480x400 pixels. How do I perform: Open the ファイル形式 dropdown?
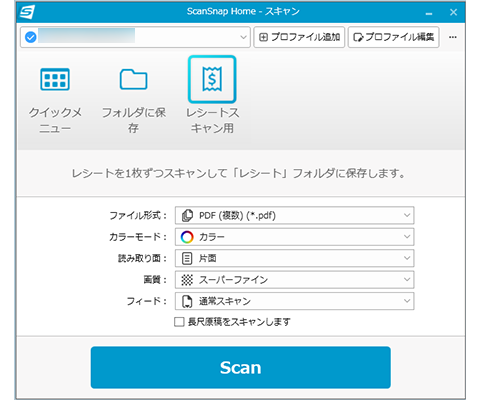[x=295, y=215]
